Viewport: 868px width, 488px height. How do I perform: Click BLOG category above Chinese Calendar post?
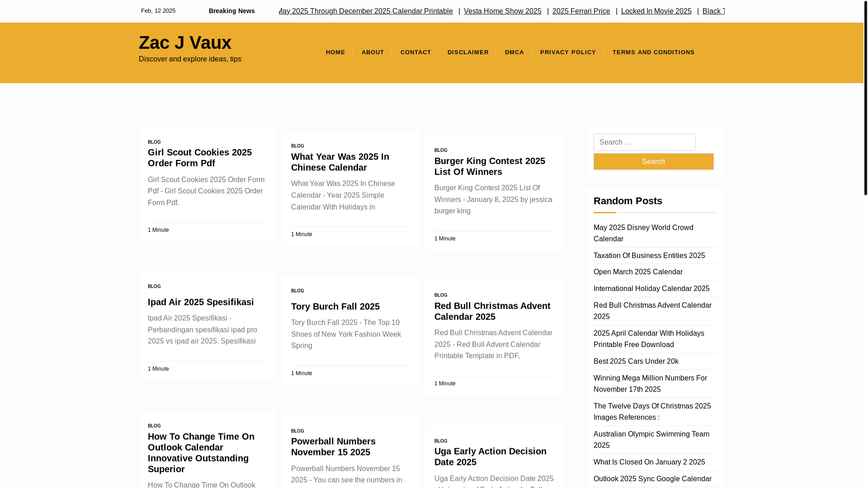point(297,146)
